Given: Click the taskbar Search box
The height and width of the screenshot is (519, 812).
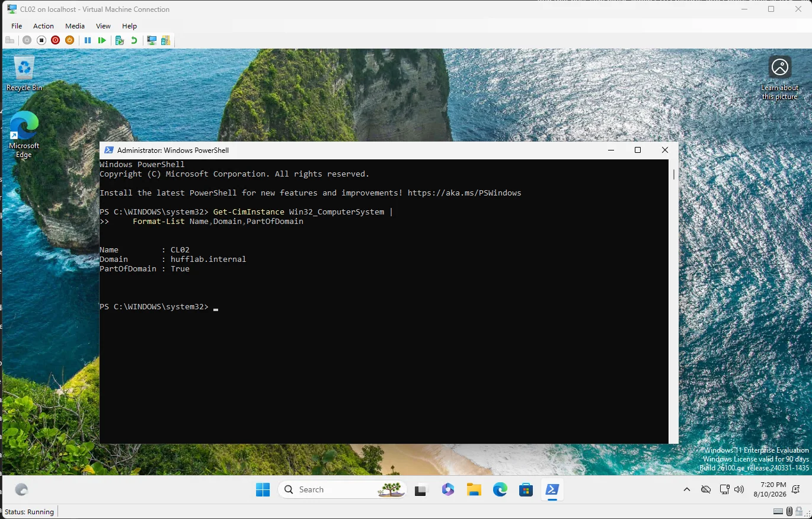Looking at the screenshot, I should coord(341,489).
